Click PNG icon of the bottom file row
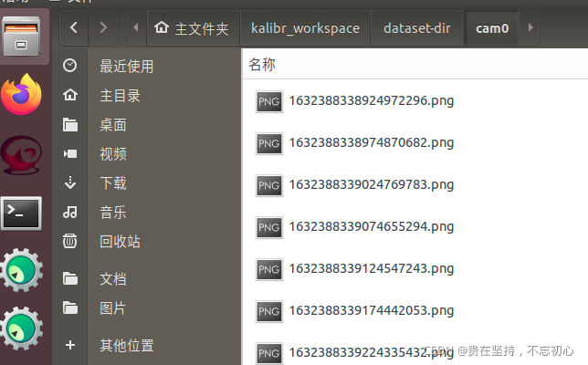The width and height of the screenshot is (588, 365). click(268, 353)
